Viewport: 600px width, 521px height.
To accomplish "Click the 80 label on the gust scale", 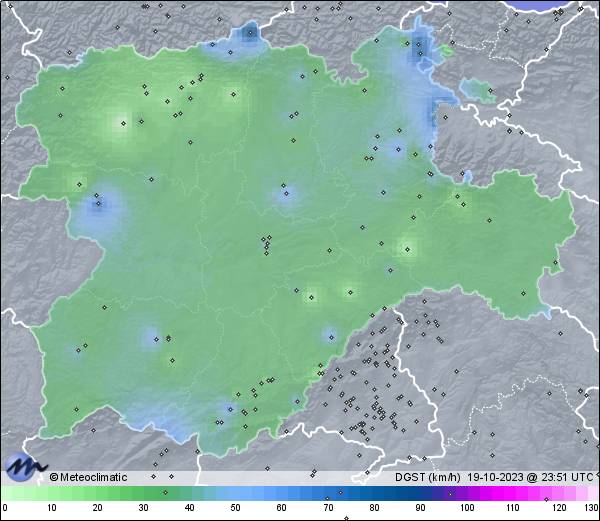I will click(374, 508).
